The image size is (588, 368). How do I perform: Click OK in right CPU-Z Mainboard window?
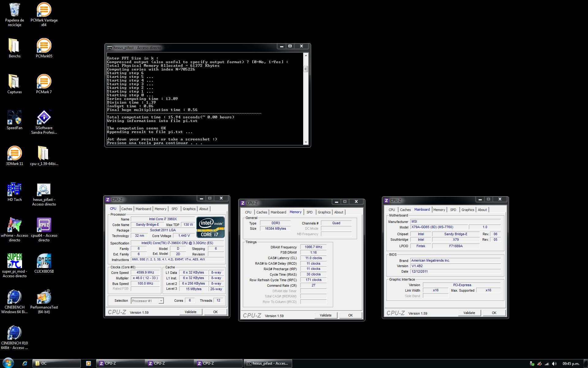[x=494, y=313]
